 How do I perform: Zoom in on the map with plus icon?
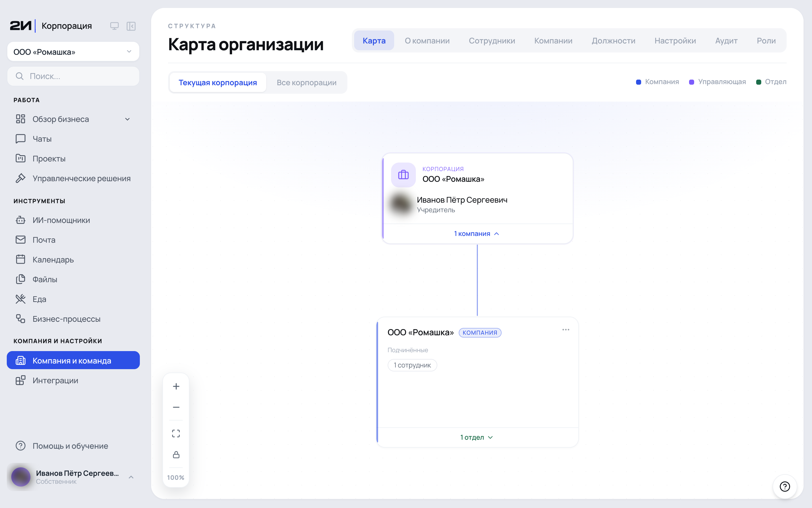[x=176, y=386]
